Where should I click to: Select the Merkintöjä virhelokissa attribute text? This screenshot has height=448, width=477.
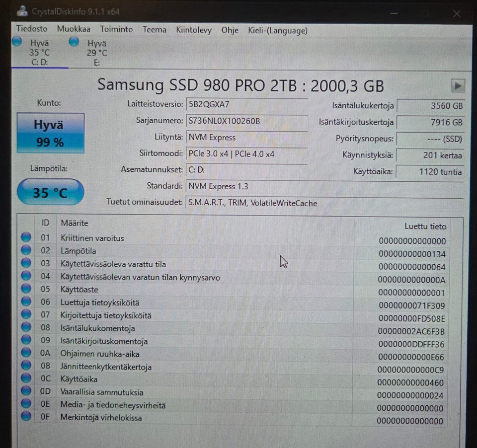(101, 418)
